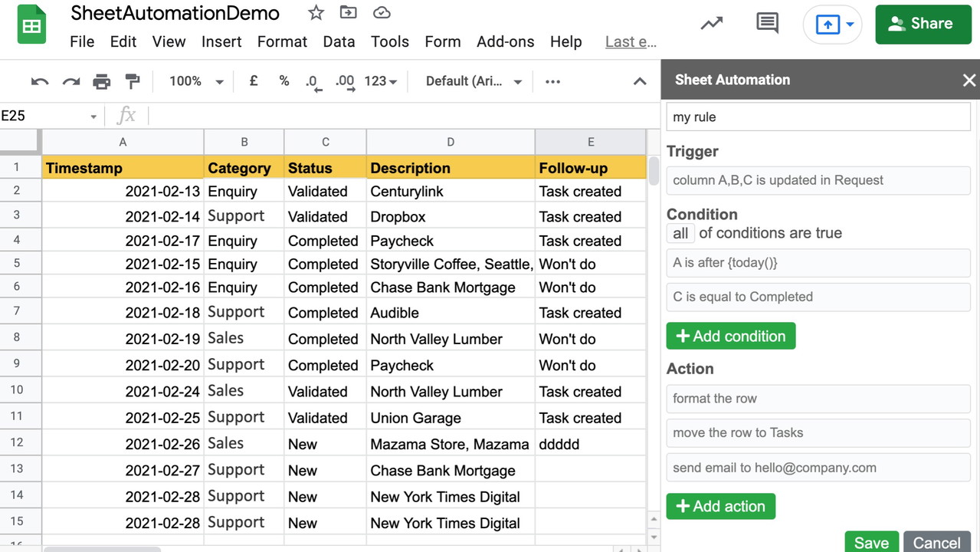Collapse the toolbar with the up chevron
Image resolution: width=980 pixels, height=552 pixels.
point(640,81)
